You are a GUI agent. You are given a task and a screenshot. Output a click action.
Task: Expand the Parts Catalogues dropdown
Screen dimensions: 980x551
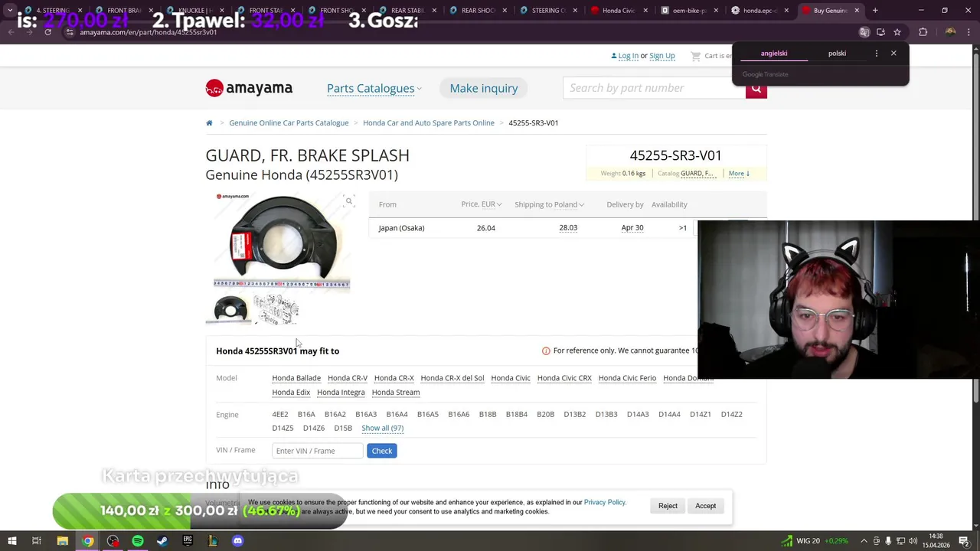[374, 88]
